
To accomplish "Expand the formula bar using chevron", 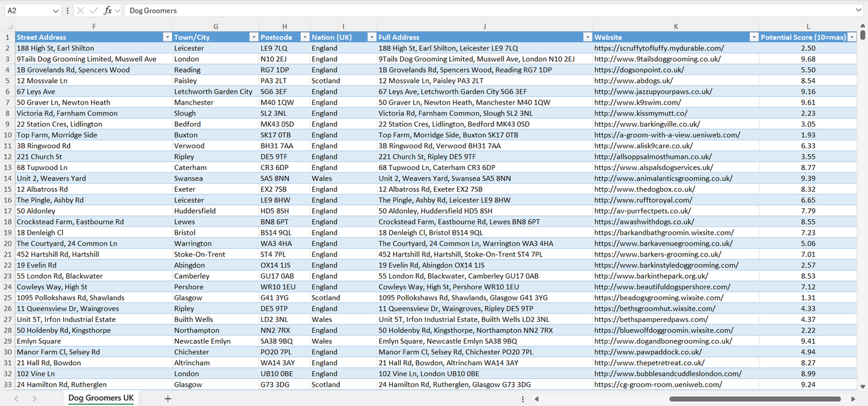I will coord(858,11).
